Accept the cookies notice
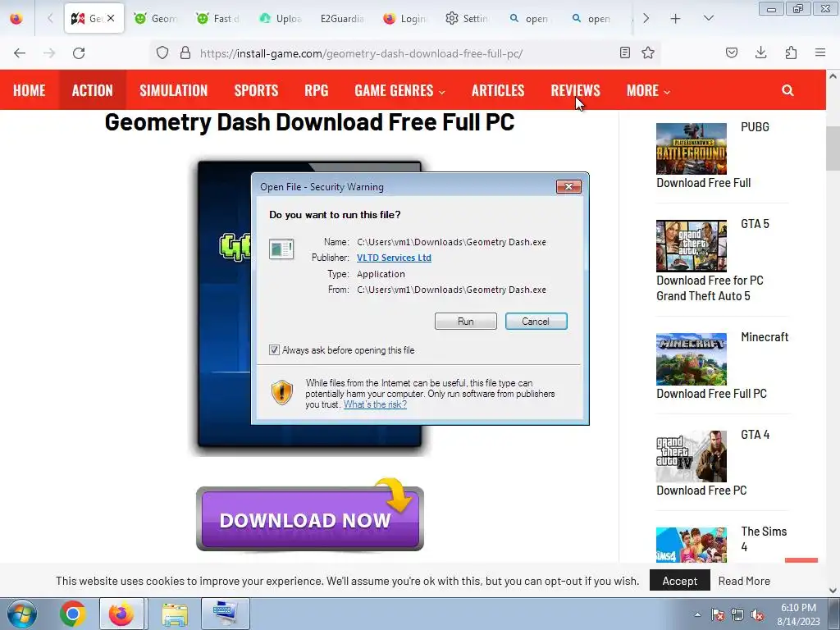Screen dimensions: 840x630 [679, 581]
